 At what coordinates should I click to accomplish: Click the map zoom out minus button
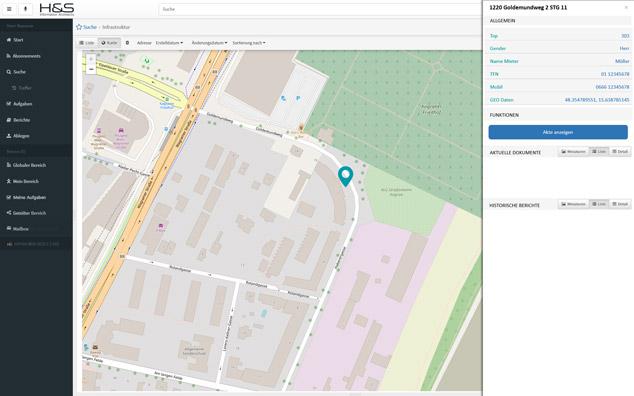tap(91, 70)
